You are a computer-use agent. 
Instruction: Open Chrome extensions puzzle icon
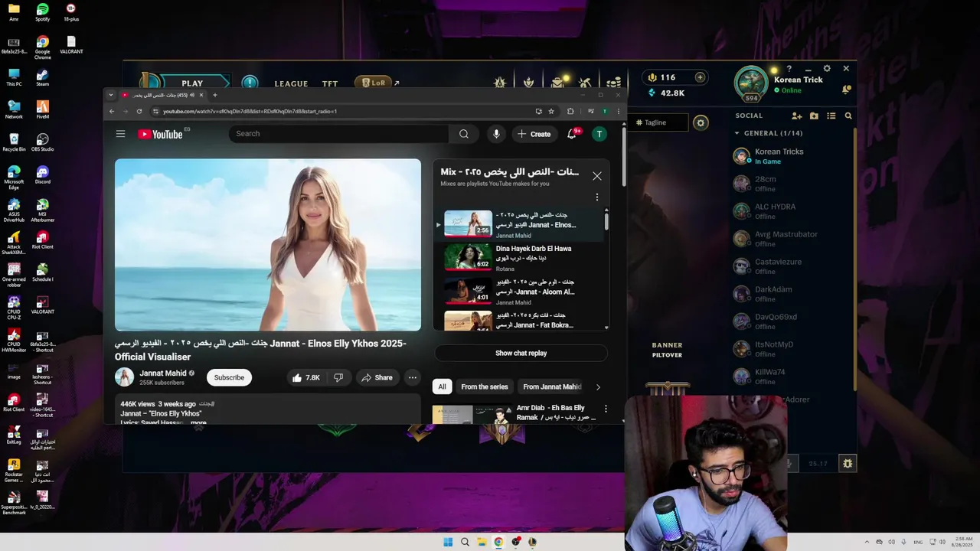[x=570, y=111]
